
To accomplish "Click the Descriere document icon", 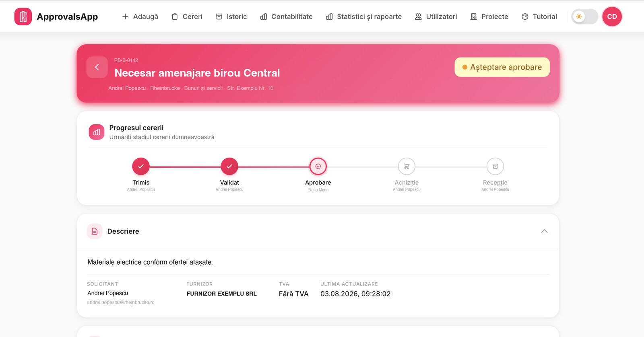I will pyautogui.click(x=95, y=231).
